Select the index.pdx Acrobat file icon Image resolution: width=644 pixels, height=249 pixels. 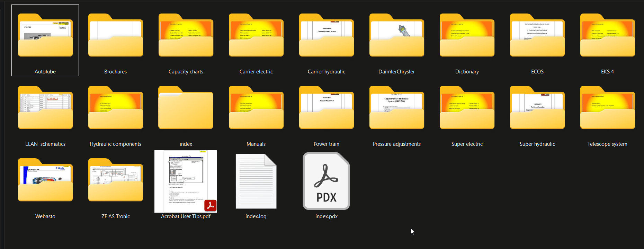tap(327, 181)
